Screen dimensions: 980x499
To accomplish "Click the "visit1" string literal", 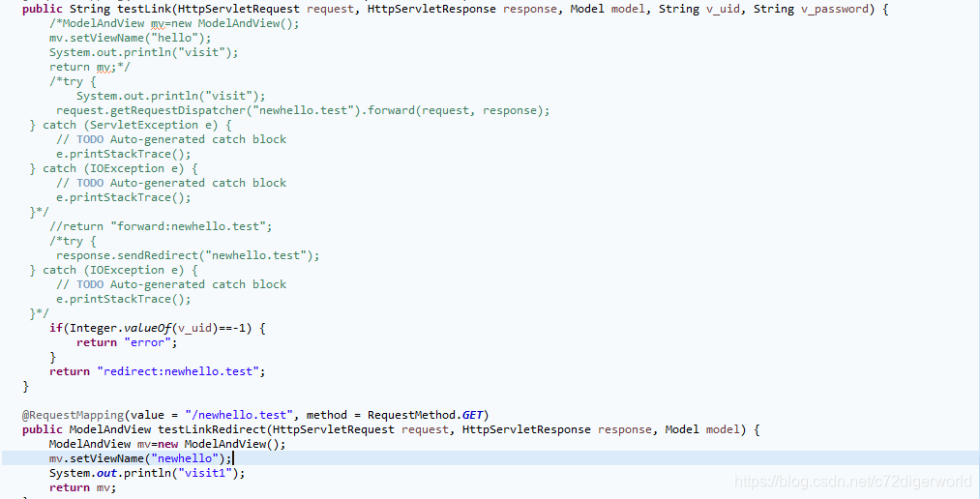I will (204, 474).
